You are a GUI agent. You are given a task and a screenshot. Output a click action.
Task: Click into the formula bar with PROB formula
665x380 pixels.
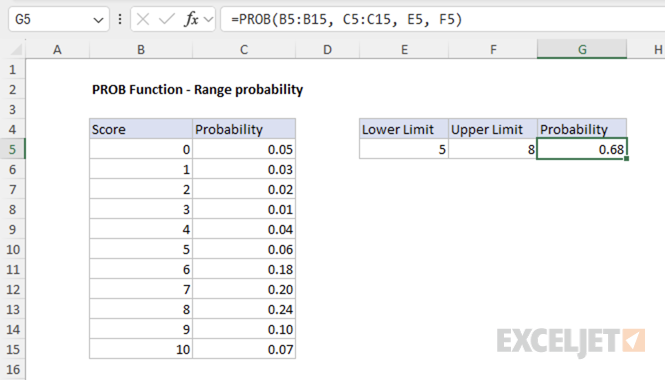click(x=443, y=20)
